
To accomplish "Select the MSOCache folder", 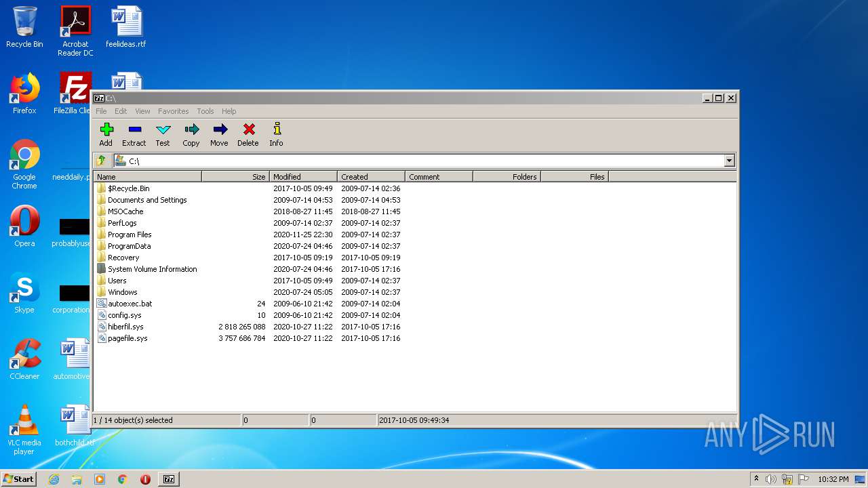I will point(125,211).
